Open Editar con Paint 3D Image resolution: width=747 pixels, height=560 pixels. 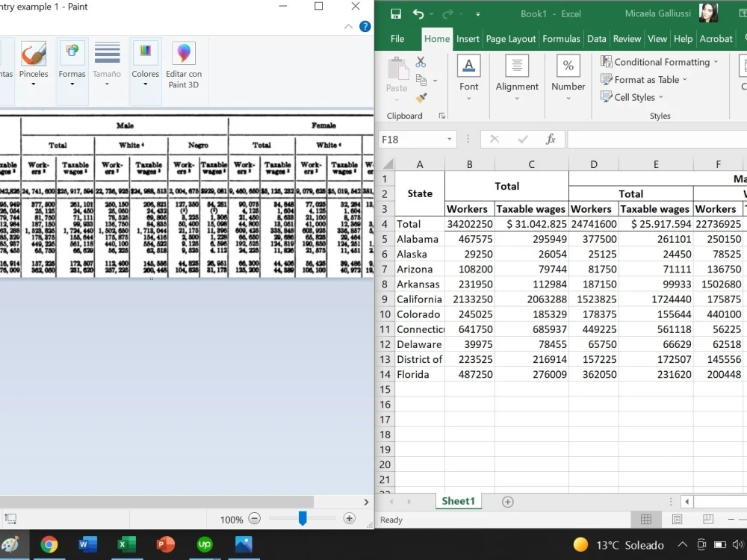[184, 66]
